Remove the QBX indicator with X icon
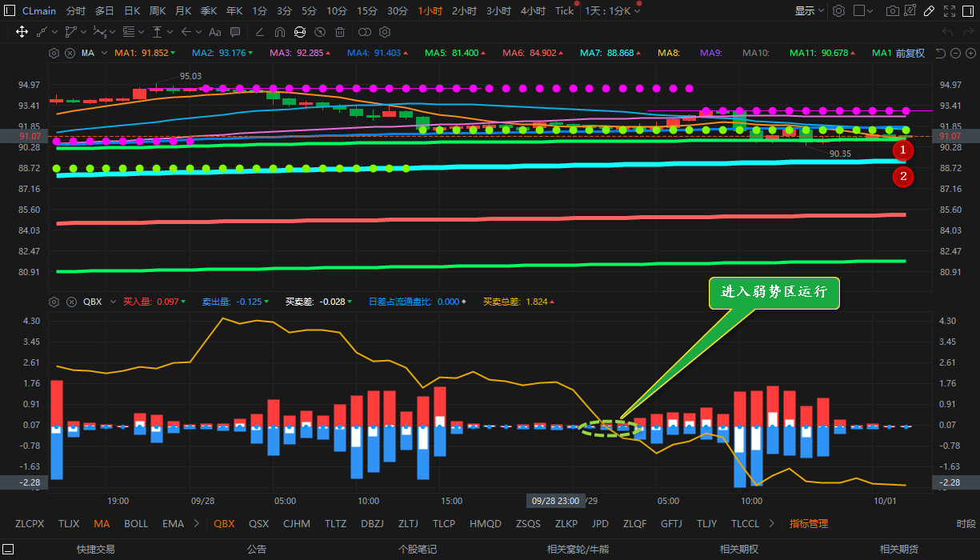This screenshot has height=560, width=980. click(70, 302)
